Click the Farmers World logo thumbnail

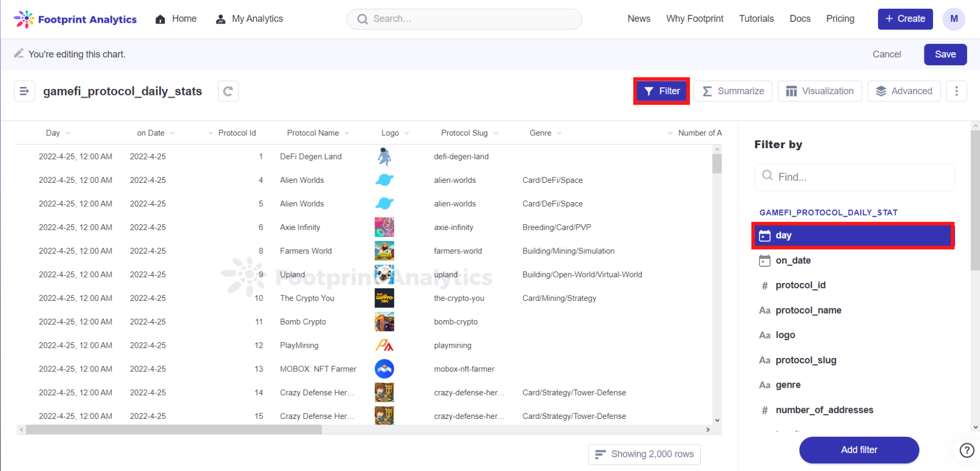pos(384,251)
